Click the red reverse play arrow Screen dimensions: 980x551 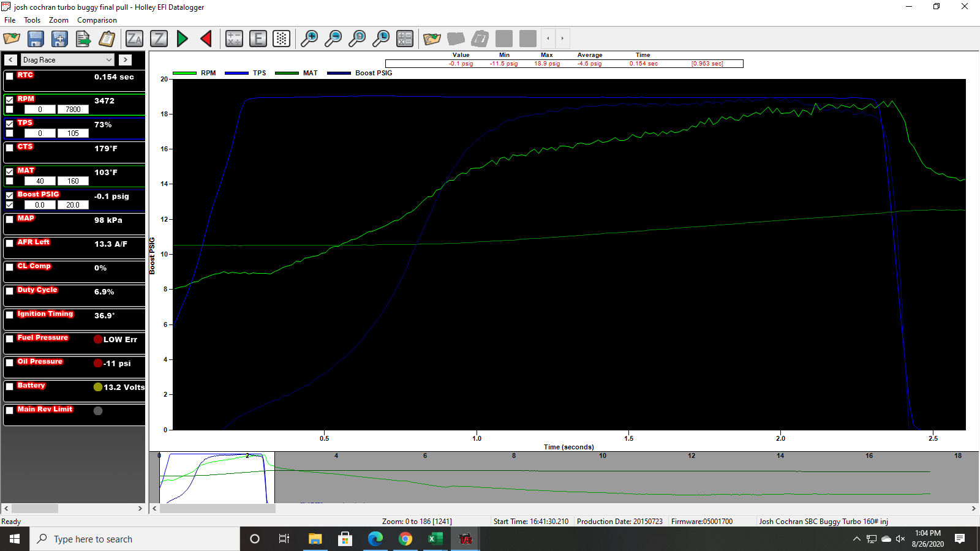tap(206, 39)
